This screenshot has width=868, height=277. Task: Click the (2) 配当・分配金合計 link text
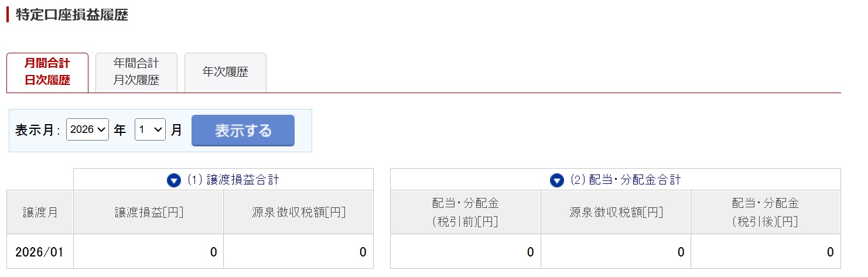click(625, 180)
